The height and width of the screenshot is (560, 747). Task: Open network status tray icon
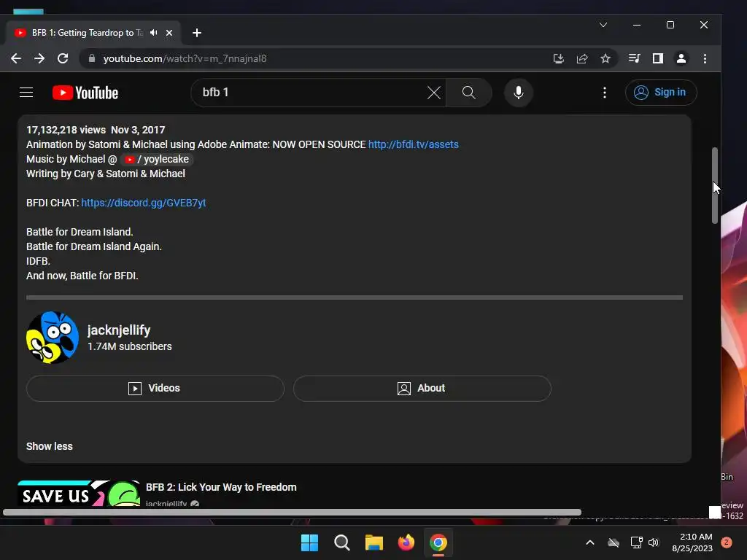tap(636, 542)
